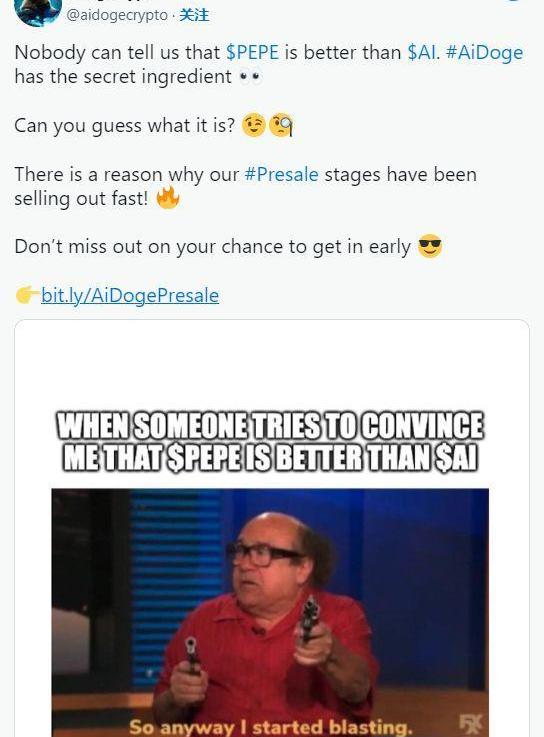Click the meme headline 'WHEN SOMEONE TRIES TO CONVINCE'
Image resolution: width=544 pixels, height=737 pixels.
pyautogui.click(x=270, y=425)
